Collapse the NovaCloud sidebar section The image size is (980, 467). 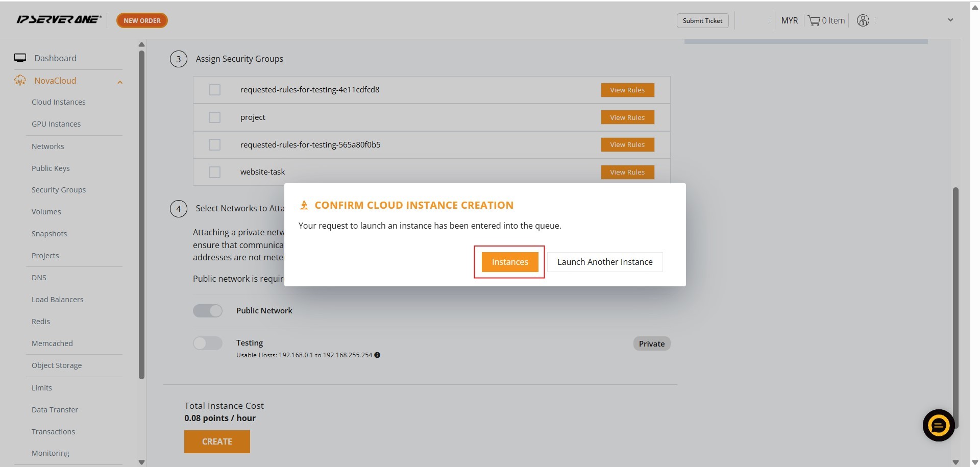(x=120, y=82)
